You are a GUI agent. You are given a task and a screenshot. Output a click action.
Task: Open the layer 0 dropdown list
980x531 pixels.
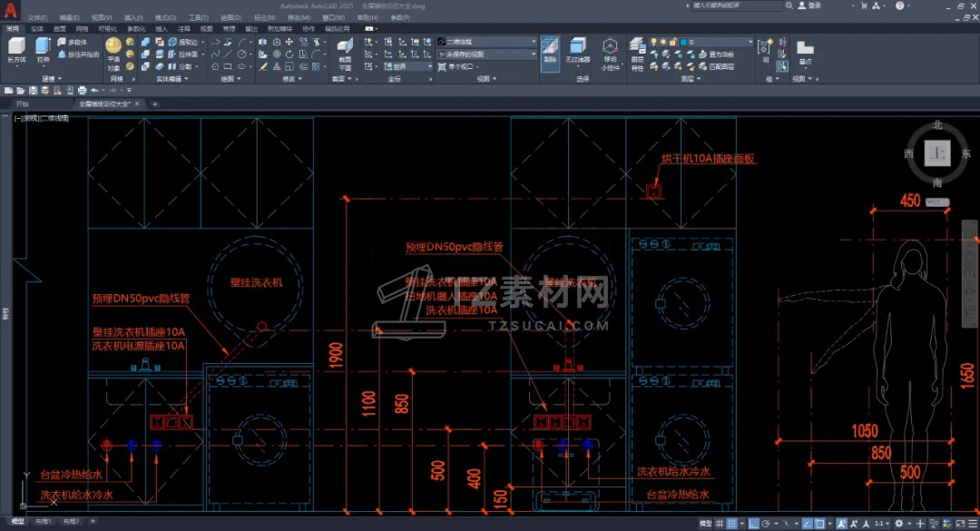tap(750, 42)
